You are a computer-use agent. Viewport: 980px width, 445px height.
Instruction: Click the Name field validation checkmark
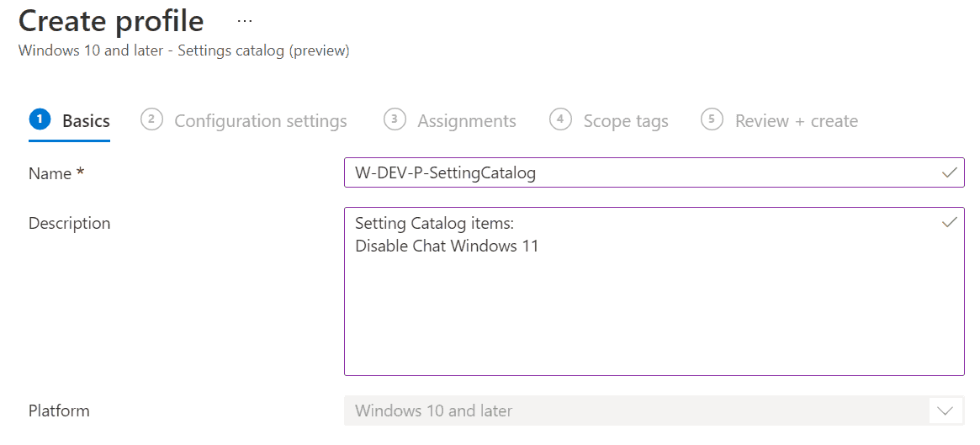point(950,172)
